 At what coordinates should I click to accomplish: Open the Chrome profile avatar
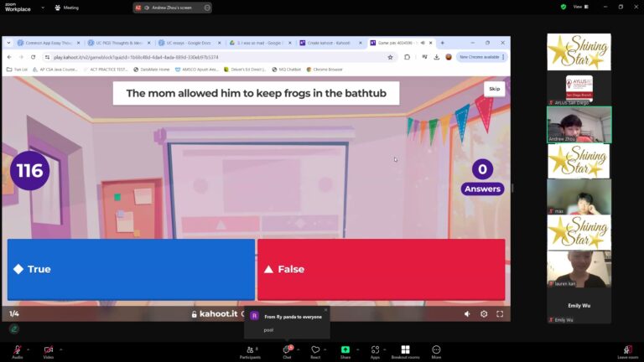click(x=449, y=57)
